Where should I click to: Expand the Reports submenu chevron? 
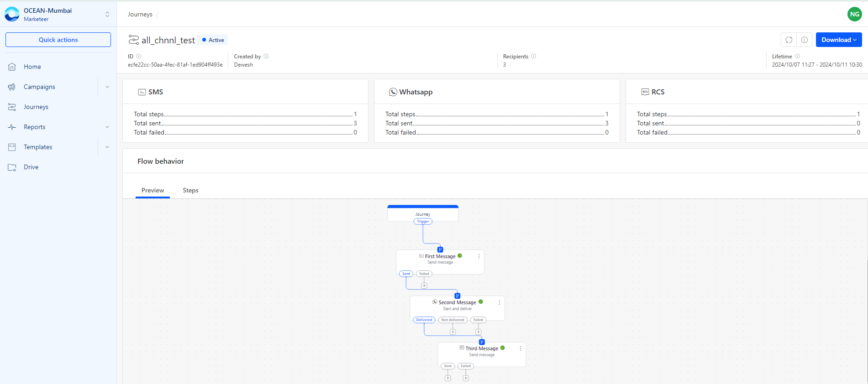(107, 127)
